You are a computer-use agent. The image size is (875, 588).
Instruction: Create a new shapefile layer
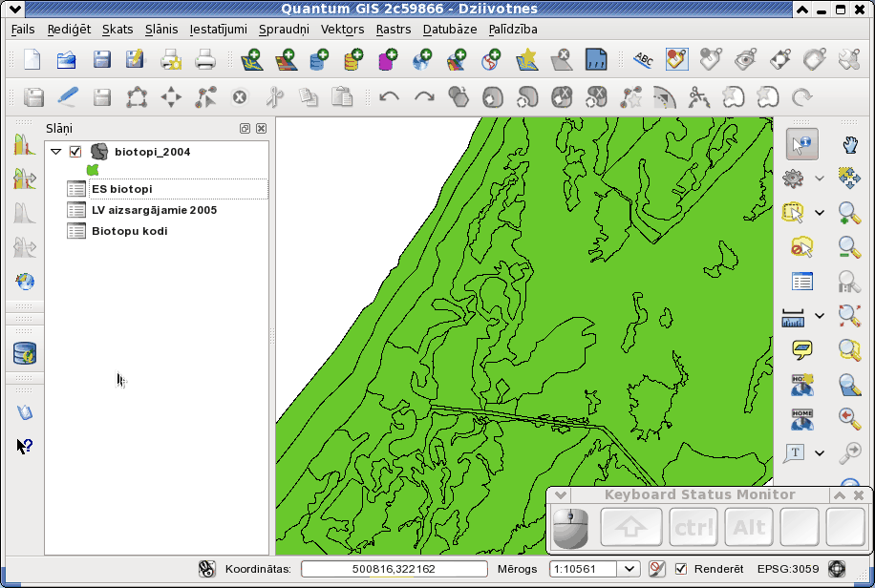click(526, 60)
